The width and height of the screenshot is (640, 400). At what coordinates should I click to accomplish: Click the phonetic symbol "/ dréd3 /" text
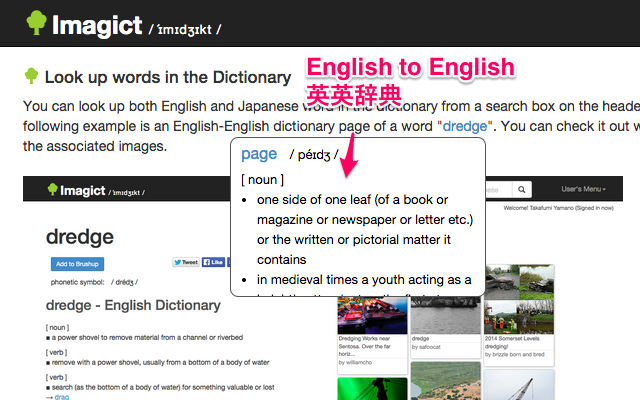click(124, 282)
